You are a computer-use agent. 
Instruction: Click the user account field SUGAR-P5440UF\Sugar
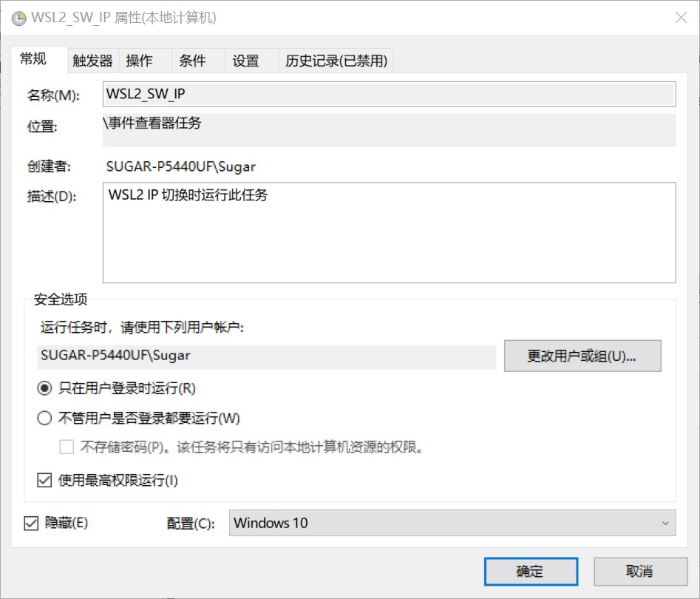coord(267,356)
